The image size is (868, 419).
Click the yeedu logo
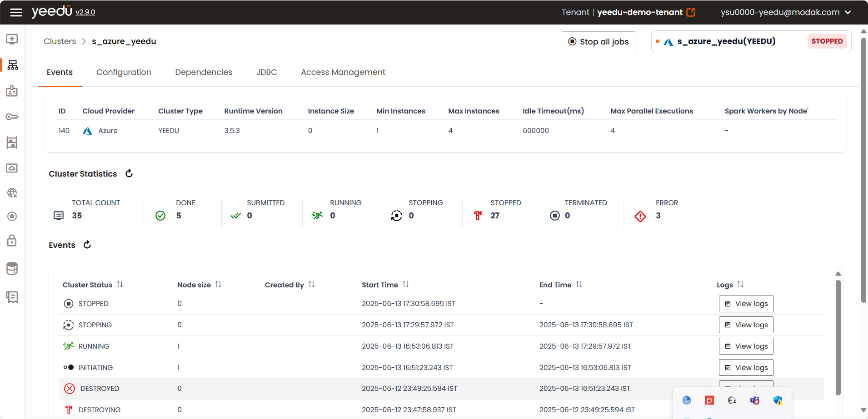(52, 11)
